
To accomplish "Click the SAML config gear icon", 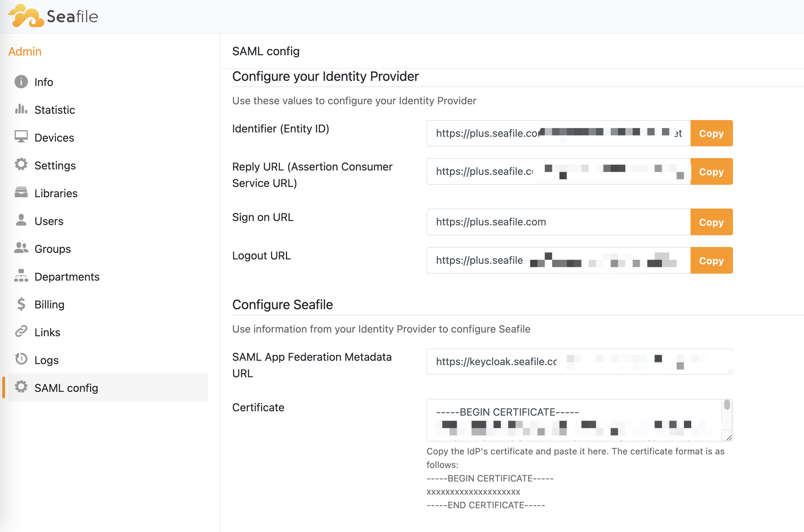I will pyautogui.click(x=21, y=387).
